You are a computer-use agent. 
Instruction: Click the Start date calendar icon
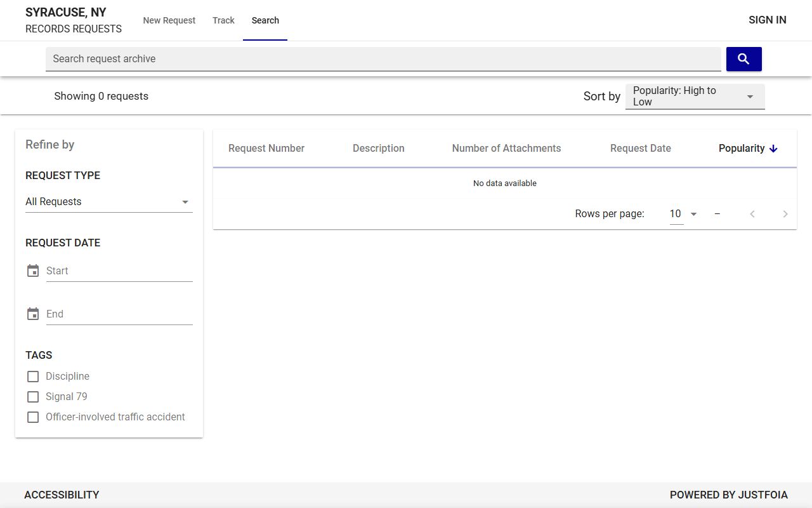click(x=33, y=271)
